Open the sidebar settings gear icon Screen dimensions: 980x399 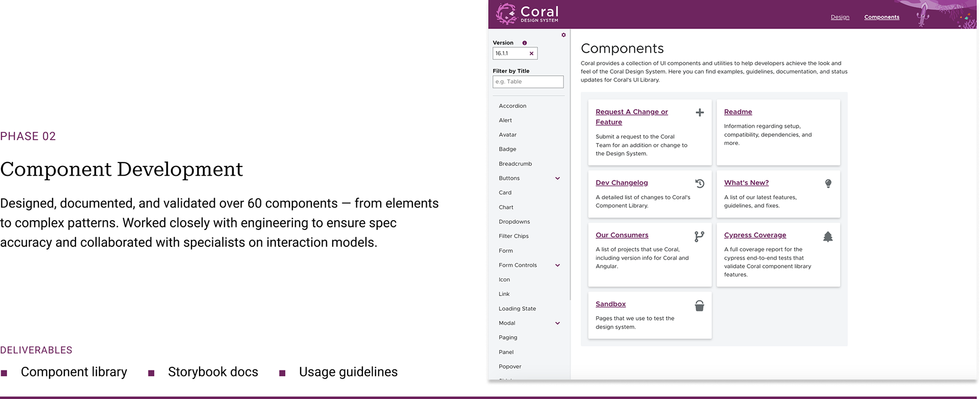point(563,35)
